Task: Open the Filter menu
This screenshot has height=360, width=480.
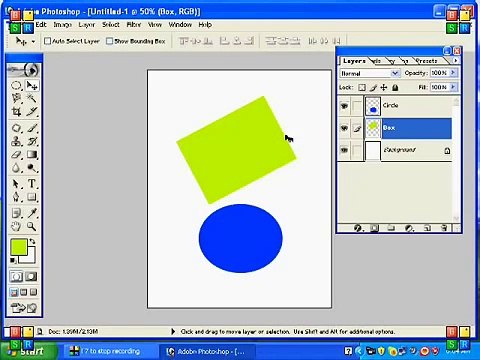Action: (134, 24)
